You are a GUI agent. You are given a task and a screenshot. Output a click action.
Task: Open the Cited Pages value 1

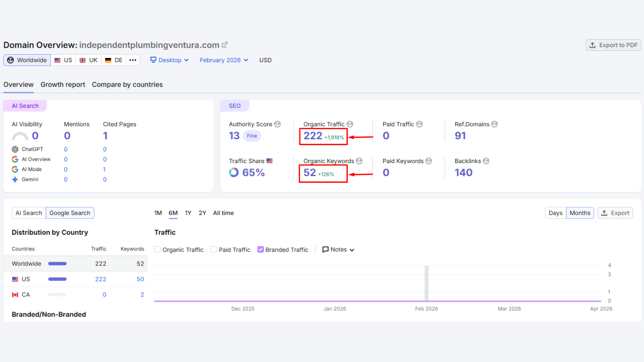(x=105, y=136)
